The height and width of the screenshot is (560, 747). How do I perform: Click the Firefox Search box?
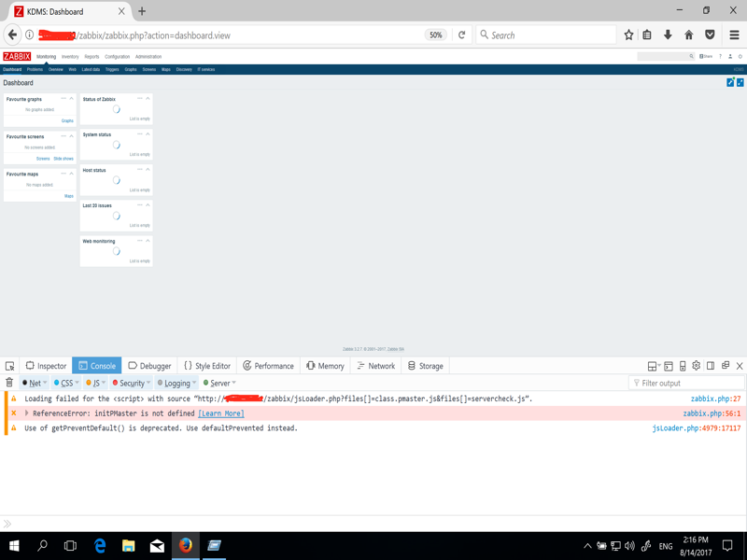[x=546, y=35]
